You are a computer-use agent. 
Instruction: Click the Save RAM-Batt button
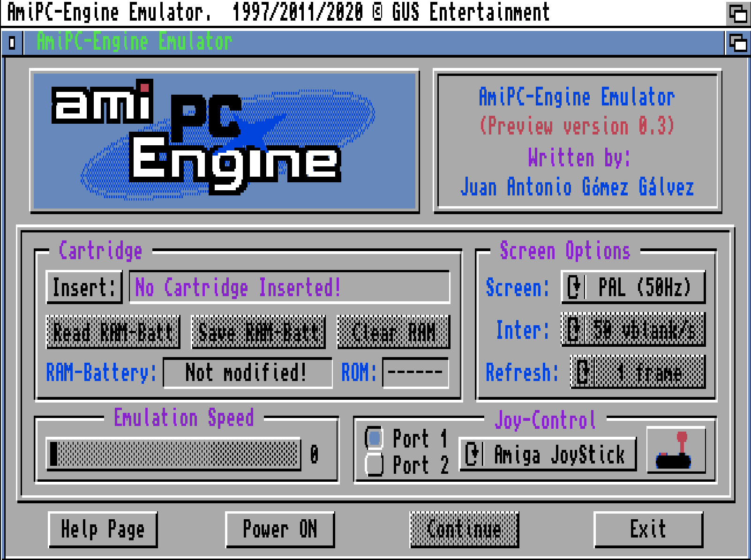pos(258,332)
